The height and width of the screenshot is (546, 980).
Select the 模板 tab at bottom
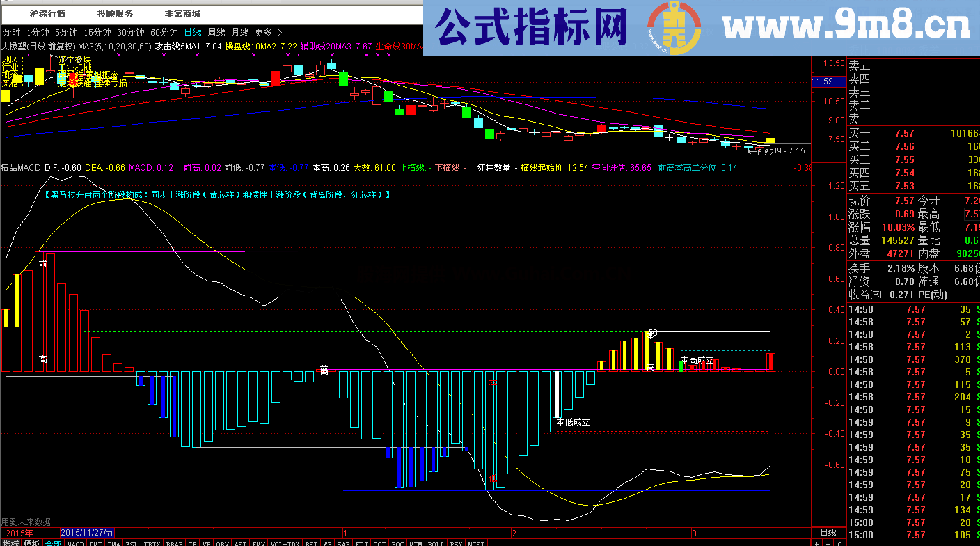point(31,543)
